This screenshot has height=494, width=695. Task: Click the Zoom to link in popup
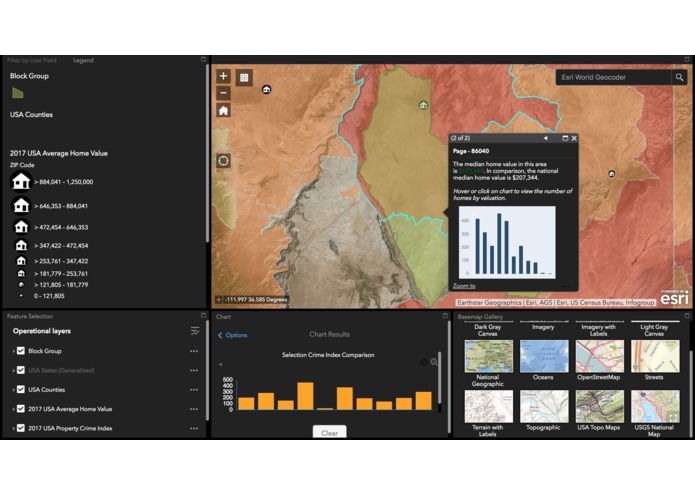click(x=464, y=286)
